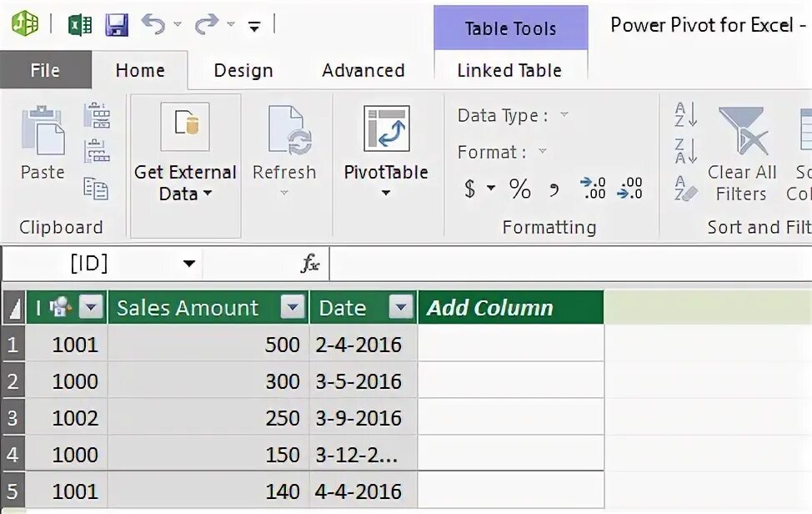Image resolution: width=812 pixels, height=514 pixels.
Task: Click cell with Sales Amount 500
Action: click(208, 344)
